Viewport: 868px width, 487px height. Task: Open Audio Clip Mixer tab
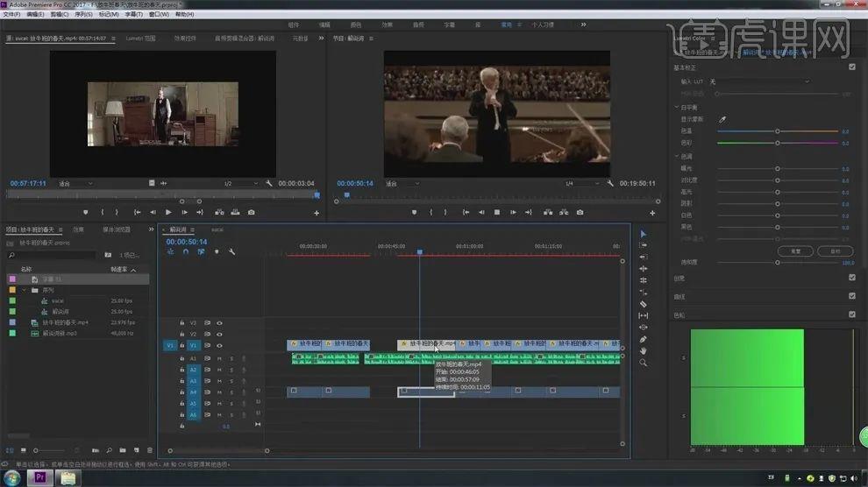coord(245,39)
